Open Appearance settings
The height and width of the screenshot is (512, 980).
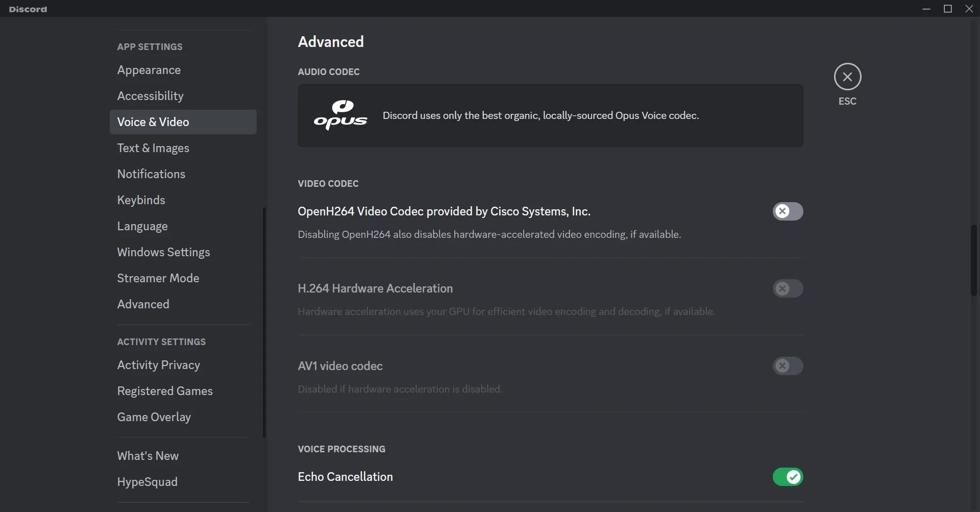[149, 70]
